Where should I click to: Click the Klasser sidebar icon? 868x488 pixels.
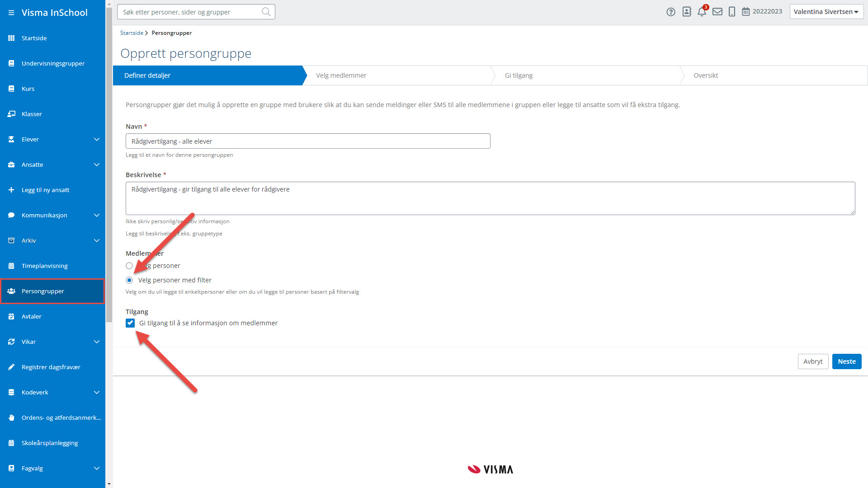coord(11,114)
